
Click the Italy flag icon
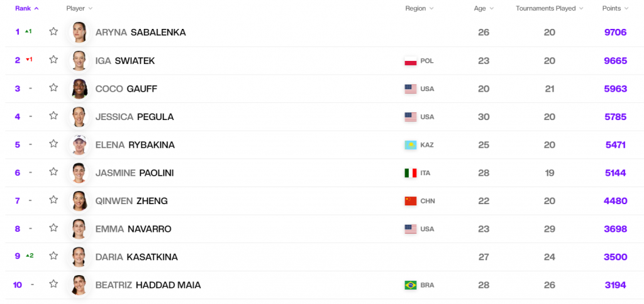pyautogui.click(x=411, y=173)
